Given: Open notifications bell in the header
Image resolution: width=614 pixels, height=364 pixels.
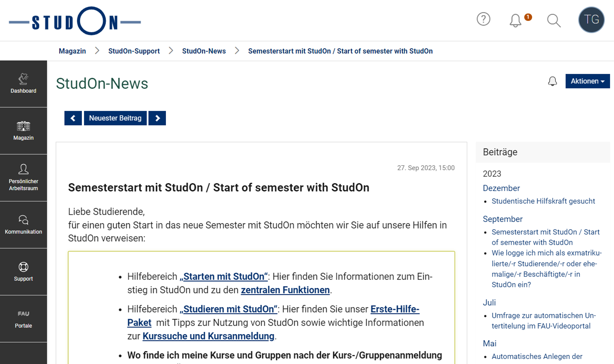Looking at the screenshot, I should (516, 20).
